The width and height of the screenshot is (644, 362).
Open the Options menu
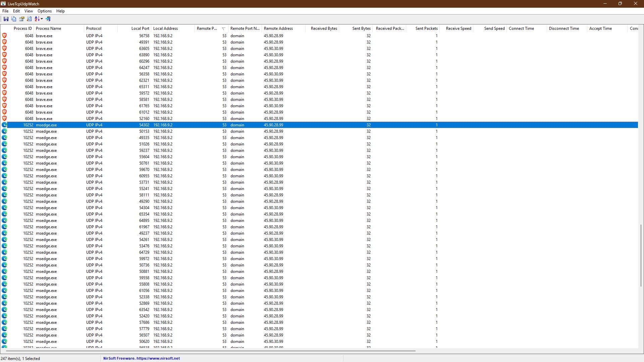(x=45, y=11)
